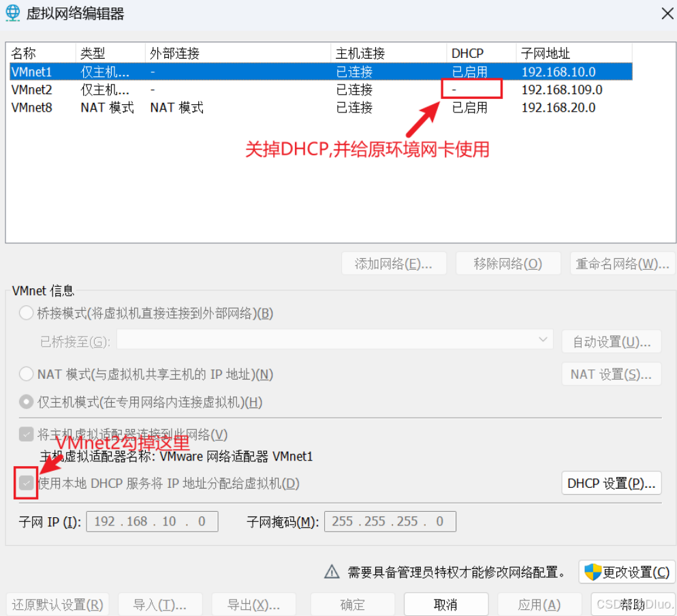Click the 外部连接 column header
The width and height of the screenshot is (677, 616).
coord(238,53)
